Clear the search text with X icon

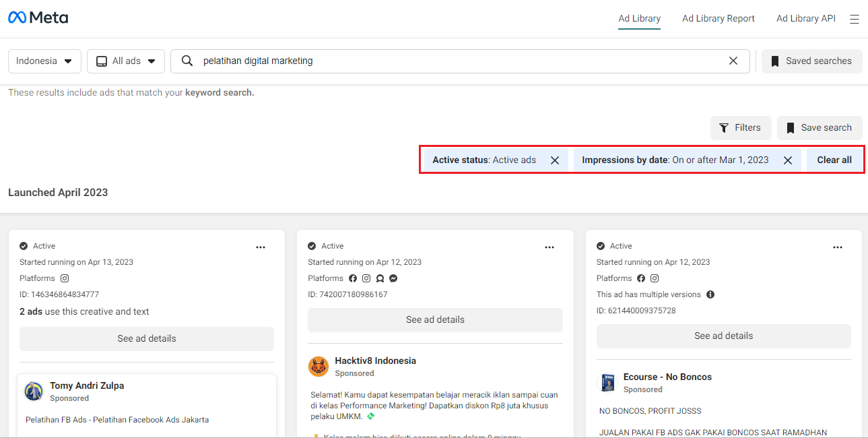[x=733, y=61]
